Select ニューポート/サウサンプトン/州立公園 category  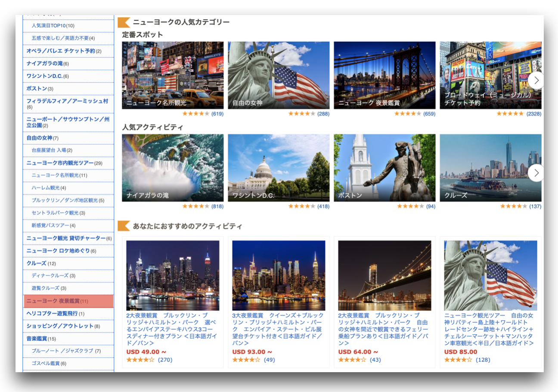(68, 122)
